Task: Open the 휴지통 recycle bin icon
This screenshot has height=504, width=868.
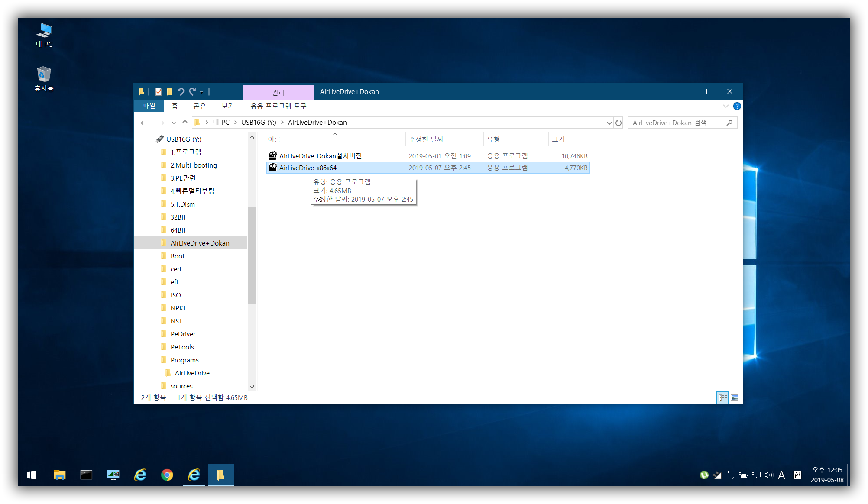Action: coord(44,79)
